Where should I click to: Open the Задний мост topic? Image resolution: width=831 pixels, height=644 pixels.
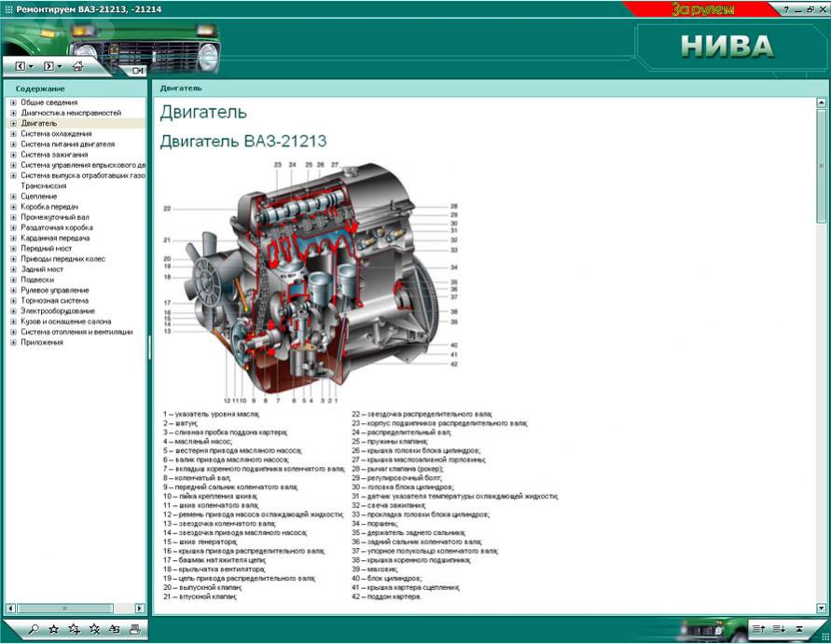[x=42, y=269]
